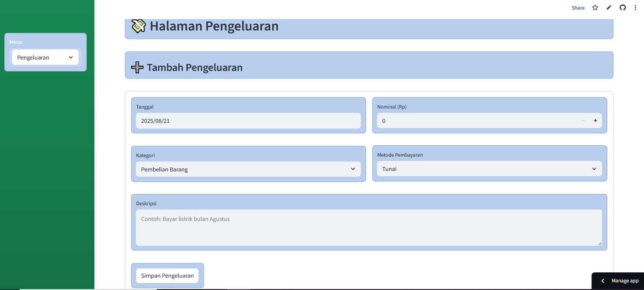Screen dimensions: 644x290
Task: Open the sidebar Menu dropdown showing Pengeluaran
Action: click(x=45, y=58)
